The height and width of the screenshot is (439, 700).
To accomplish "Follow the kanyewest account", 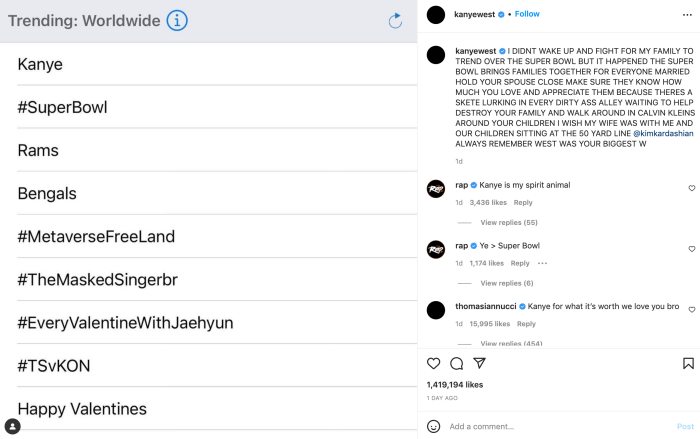I will pyautogui.click(x=527, y=14).
